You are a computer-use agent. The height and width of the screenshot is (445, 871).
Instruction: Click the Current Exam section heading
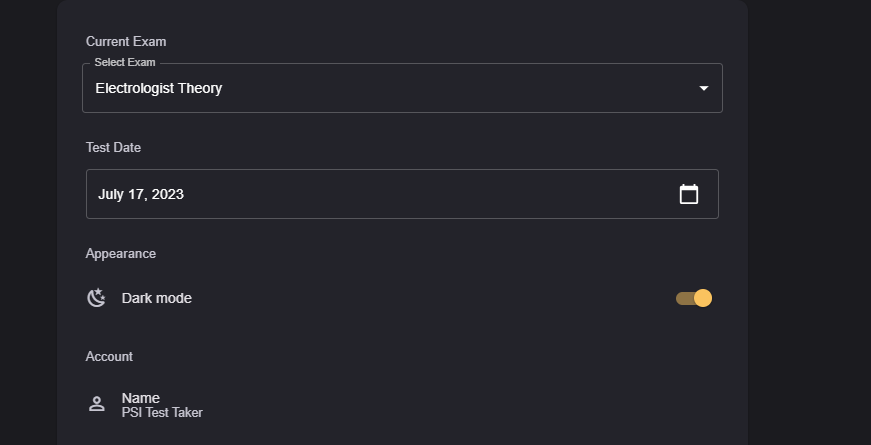[125, 42]
